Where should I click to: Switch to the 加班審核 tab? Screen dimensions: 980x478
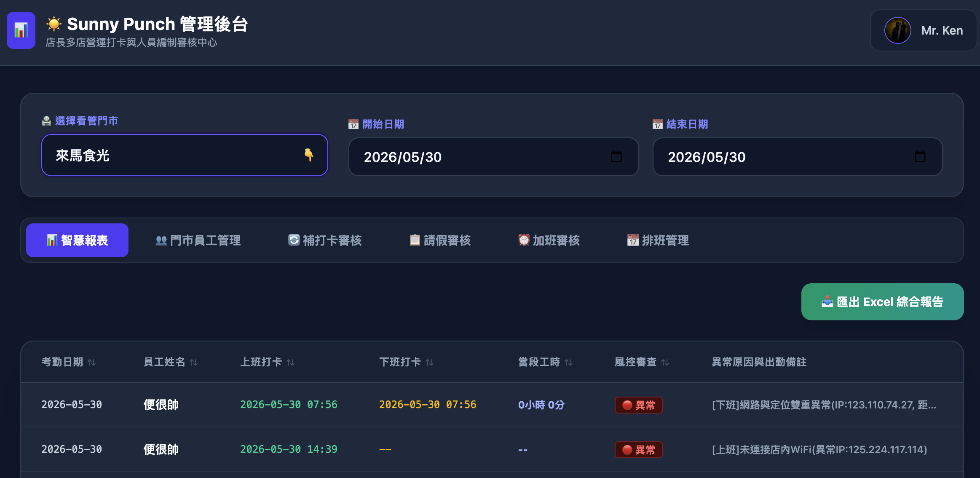pos(549,240)
